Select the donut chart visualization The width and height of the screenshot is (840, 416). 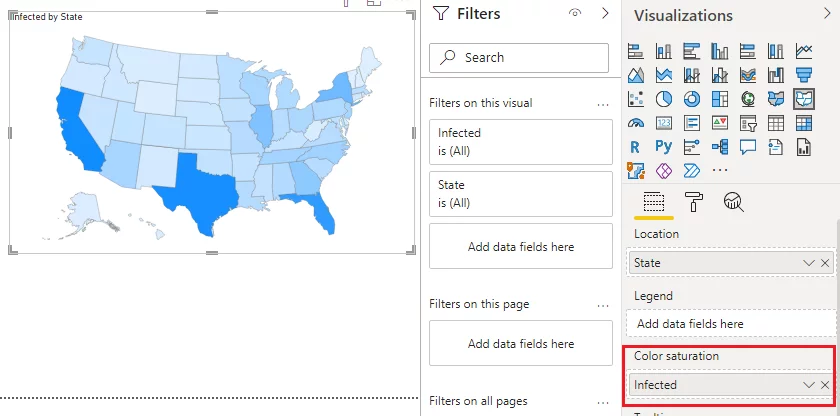(691, 99)
